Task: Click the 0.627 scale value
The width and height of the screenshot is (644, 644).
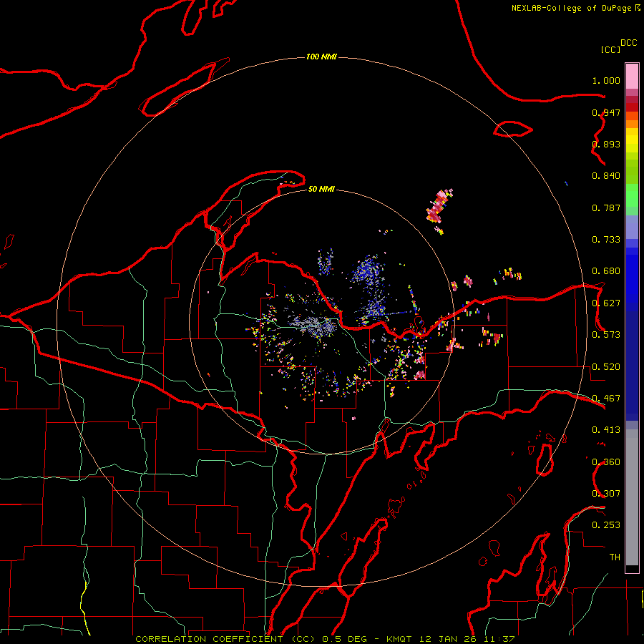Action: tap(606, 303)
